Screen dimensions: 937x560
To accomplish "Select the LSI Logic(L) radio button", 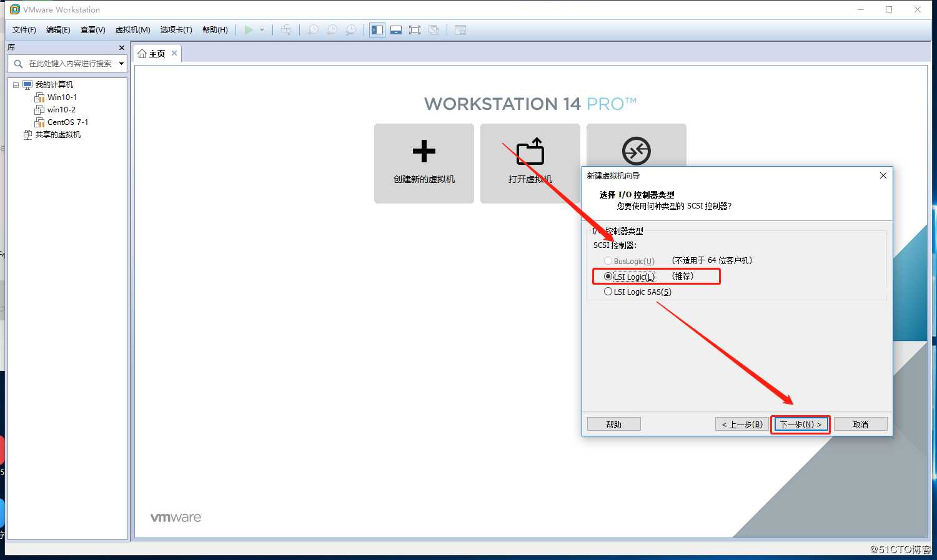I will click(608, 277).
